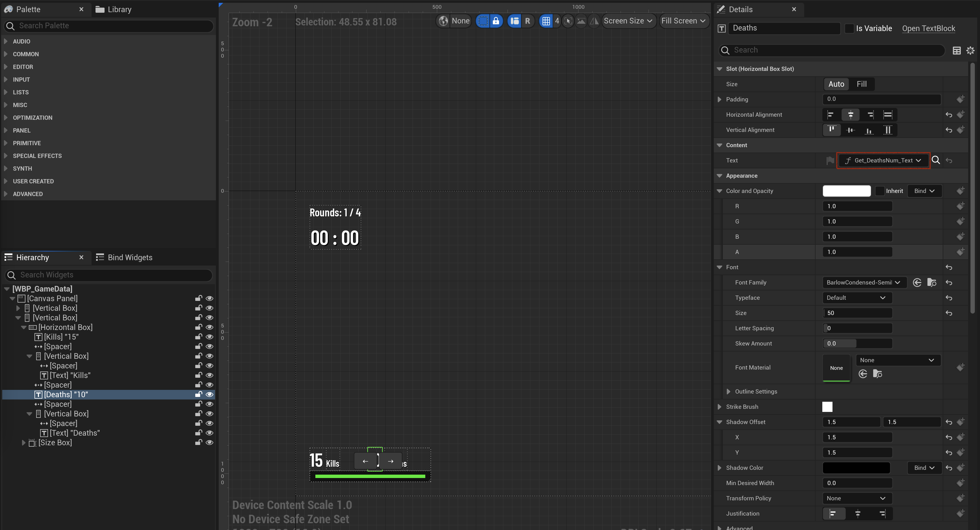Click the Details Search field
This screenshot has width=980, height=530.
(831, 50)
